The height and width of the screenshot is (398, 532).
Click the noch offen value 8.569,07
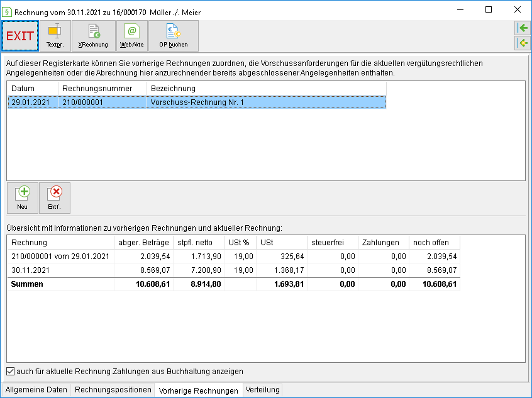(441, 270)
